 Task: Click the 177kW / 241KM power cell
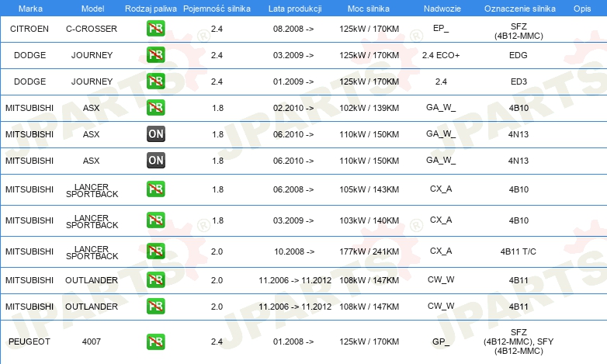[369, 251]
